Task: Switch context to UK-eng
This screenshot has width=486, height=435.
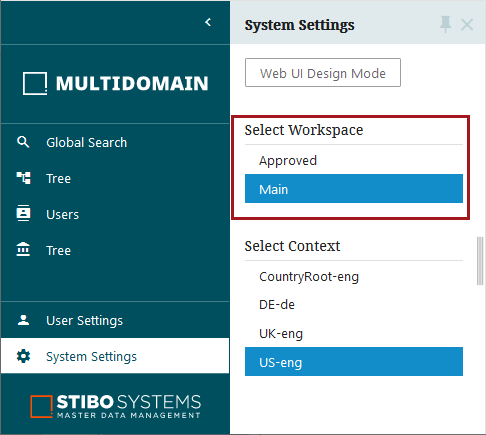Action: tap(354, 333)
